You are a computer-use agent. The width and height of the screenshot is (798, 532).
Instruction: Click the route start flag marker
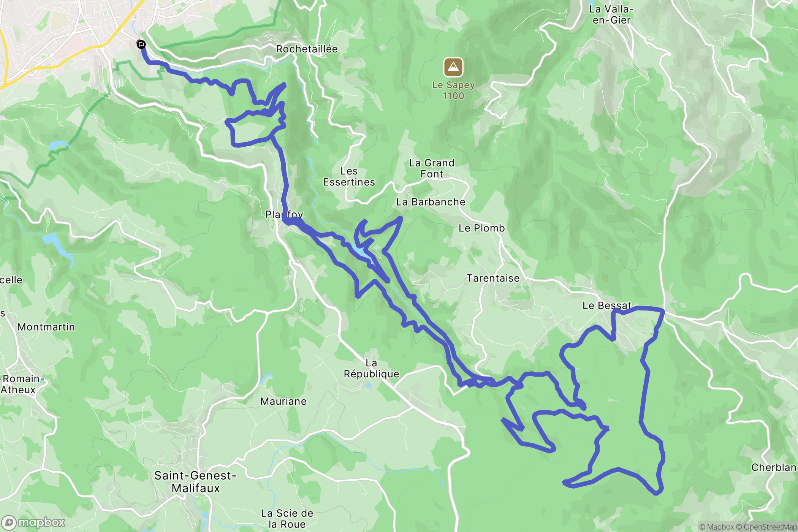pos(141,44)
